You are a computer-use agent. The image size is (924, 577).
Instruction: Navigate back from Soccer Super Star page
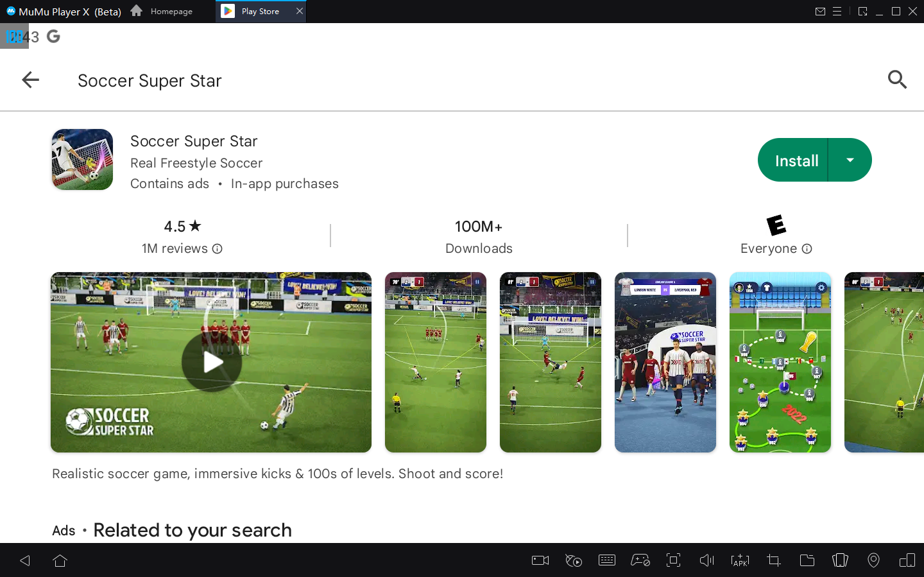(x=30, y=80)
